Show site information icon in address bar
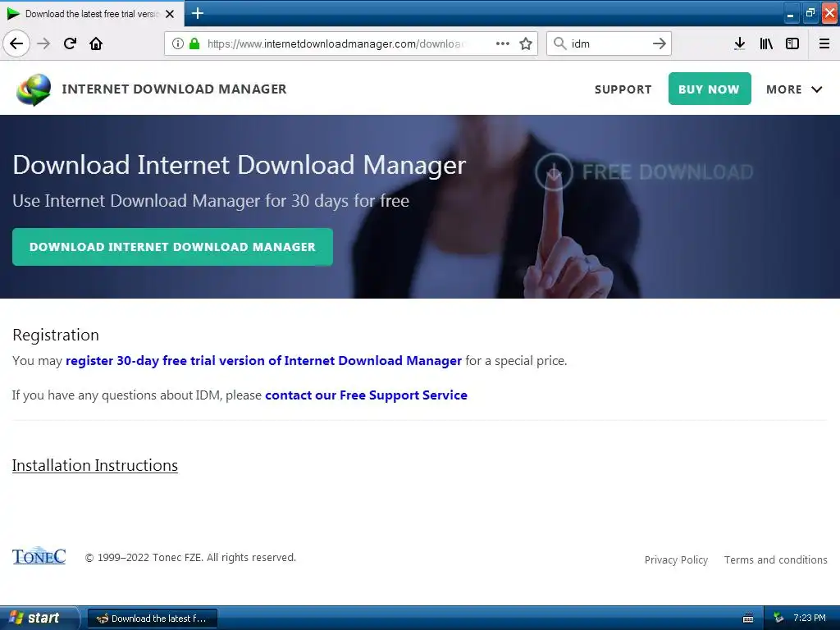The width and height of the screenshot is (840, 630). [x=178, y=43]
